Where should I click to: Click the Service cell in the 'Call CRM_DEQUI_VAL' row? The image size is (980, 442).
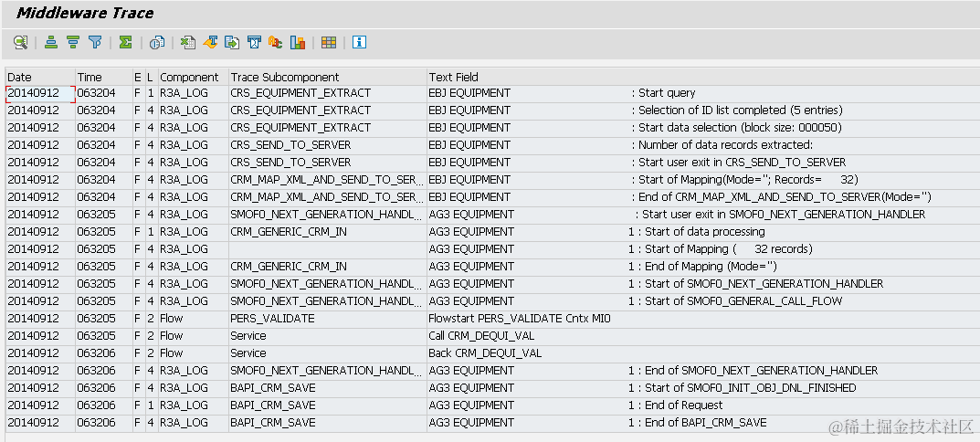click(328, 336)
